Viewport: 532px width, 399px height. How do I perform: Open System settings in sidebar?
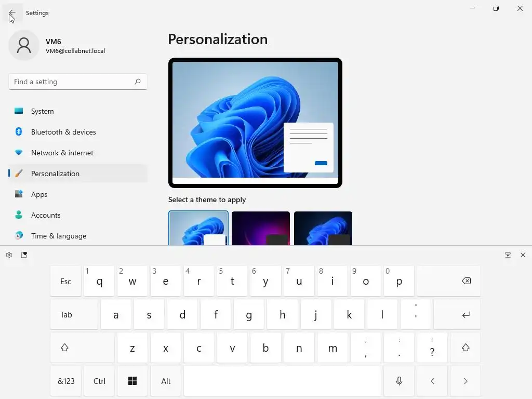coord(78,111)
